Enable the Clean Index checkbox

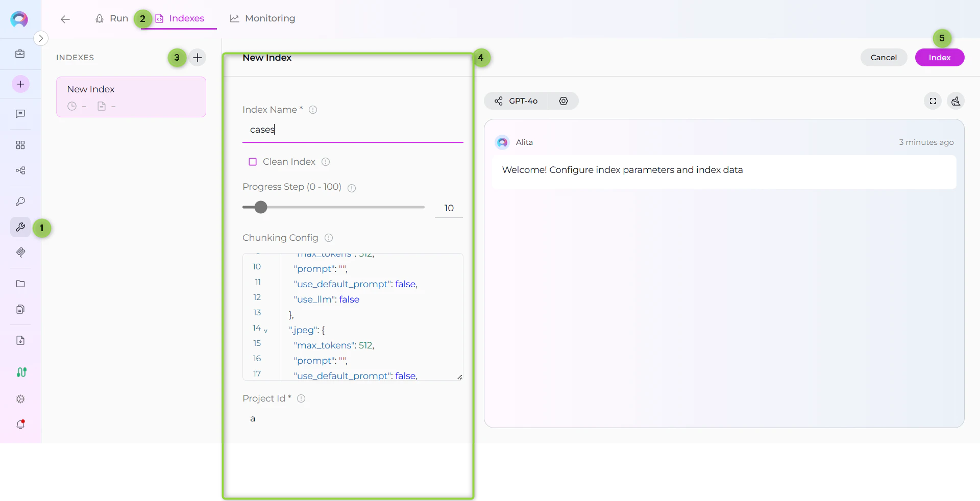[253, 162]
